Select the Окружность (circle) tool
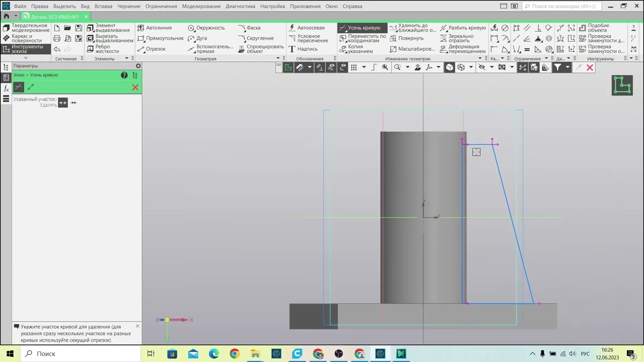Image resolution: width=644 pixels, height=362 pixels. coord(206,28)
